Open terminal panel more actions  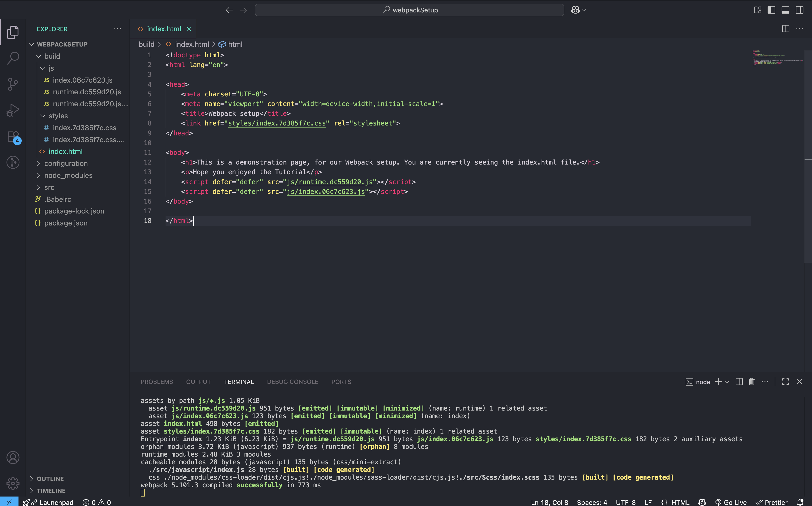click(x=765, y=382)
